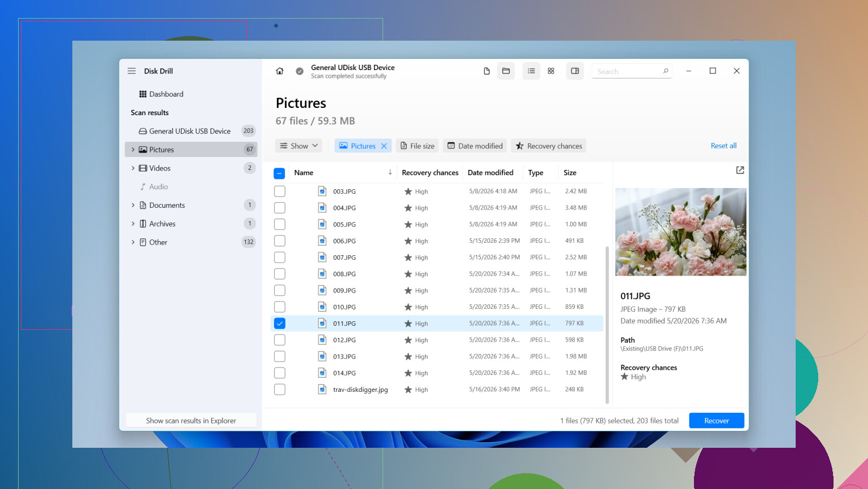The width and height of the screenshot is (868, 489).
Task: Expand the Other tree chevron
Action: [x=133, y=242]
